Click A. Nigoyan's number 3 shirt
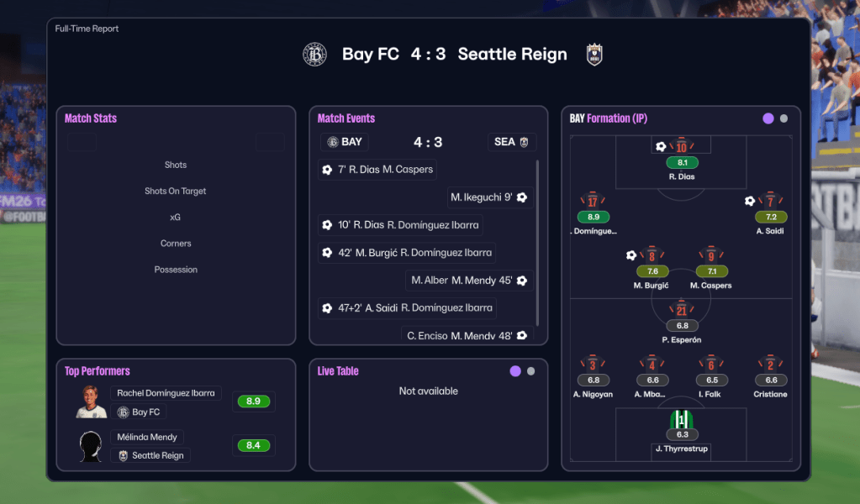 (593, 365)
